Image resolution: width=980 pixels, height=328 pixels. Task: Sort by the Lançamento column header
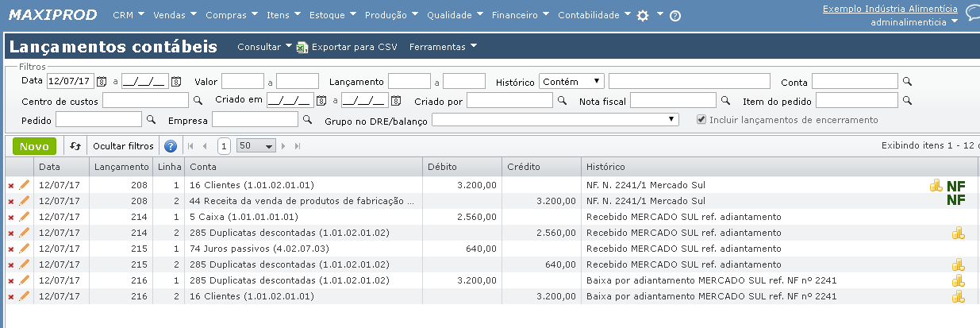(121, 167)
